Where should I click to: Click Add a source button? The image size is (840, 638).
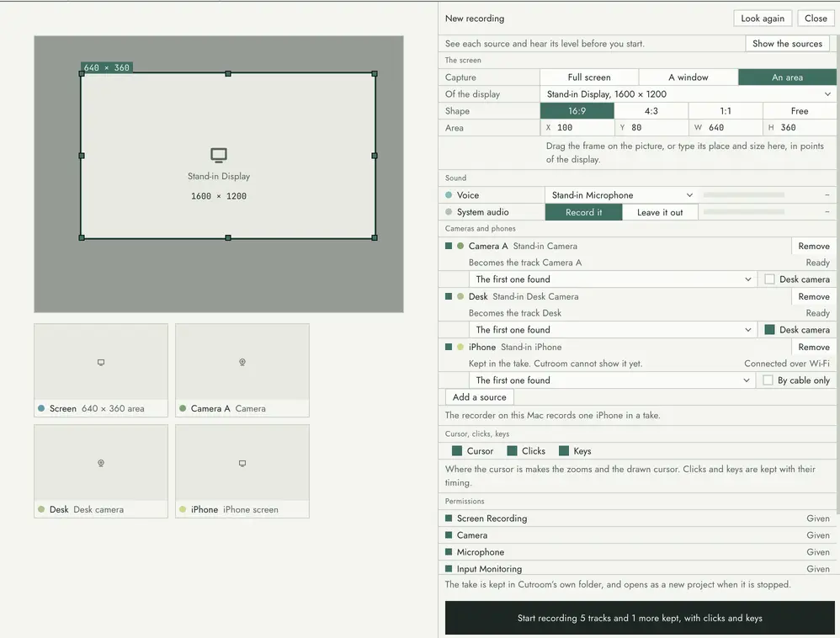tap(480, 397)
